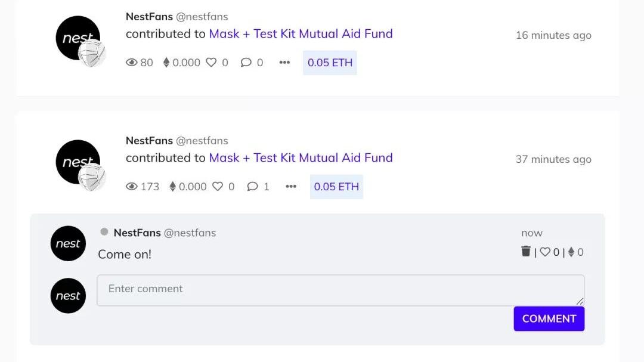Delete the 'Come on!' comment with trash icon

point(526,251)
